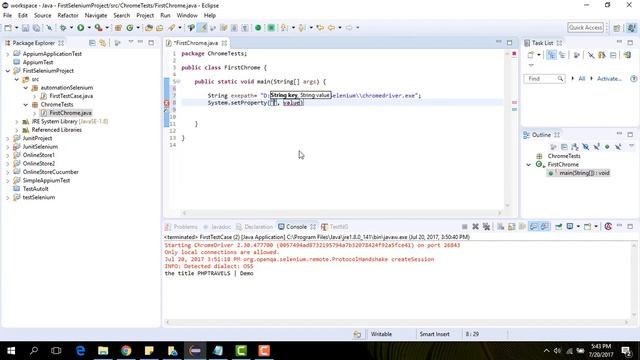
Task: Click the Open Console icon
Action: 587,227
